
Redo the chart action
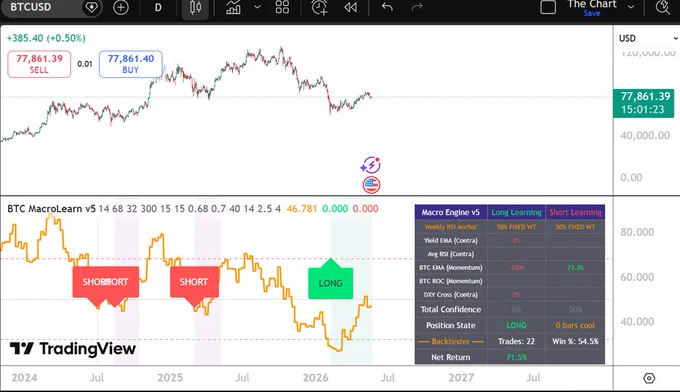pyautogui.click(x=417, y=7)
